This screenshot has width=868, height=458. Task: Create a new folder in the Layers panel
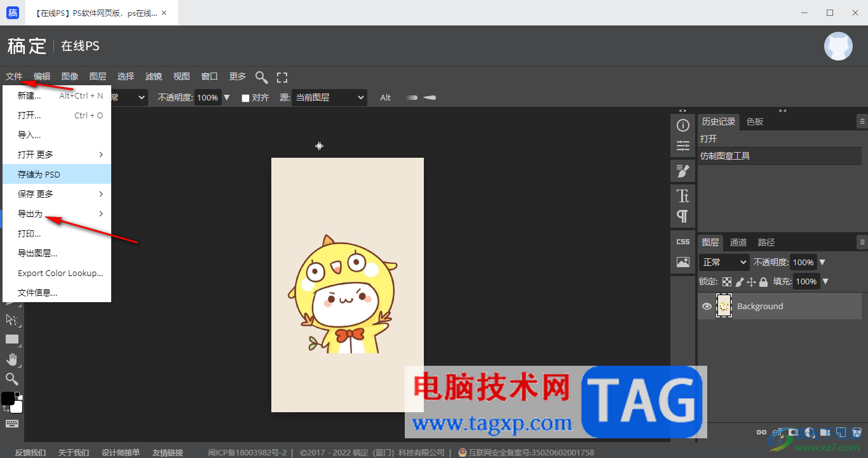(x=825, y=433)
